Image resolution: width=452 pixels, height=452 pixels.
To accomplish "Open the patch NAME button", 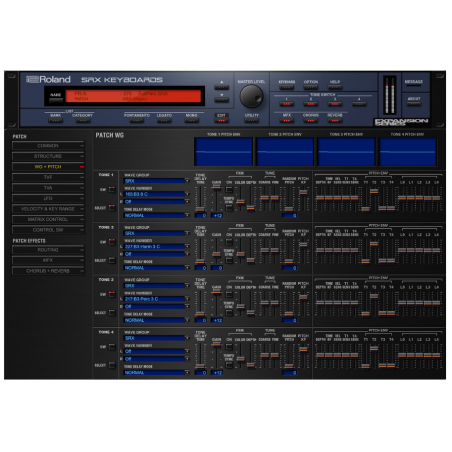I will pos(56,100).
